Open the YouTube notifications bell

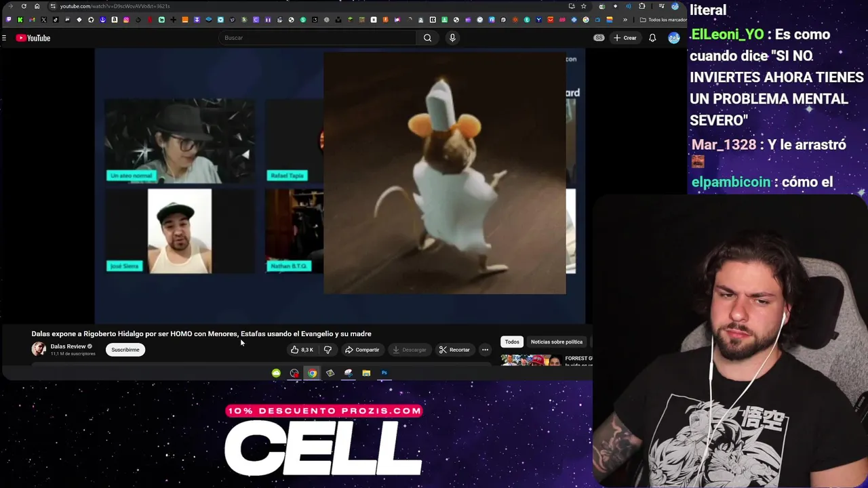(652, 38)
